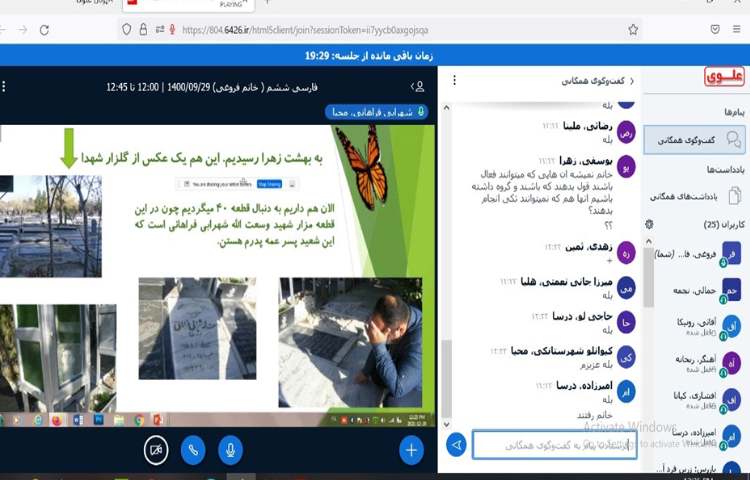This screenshot has width=750, height=480.
Task: Reload the page with the browser refresh icon
Action: (44, 30)
